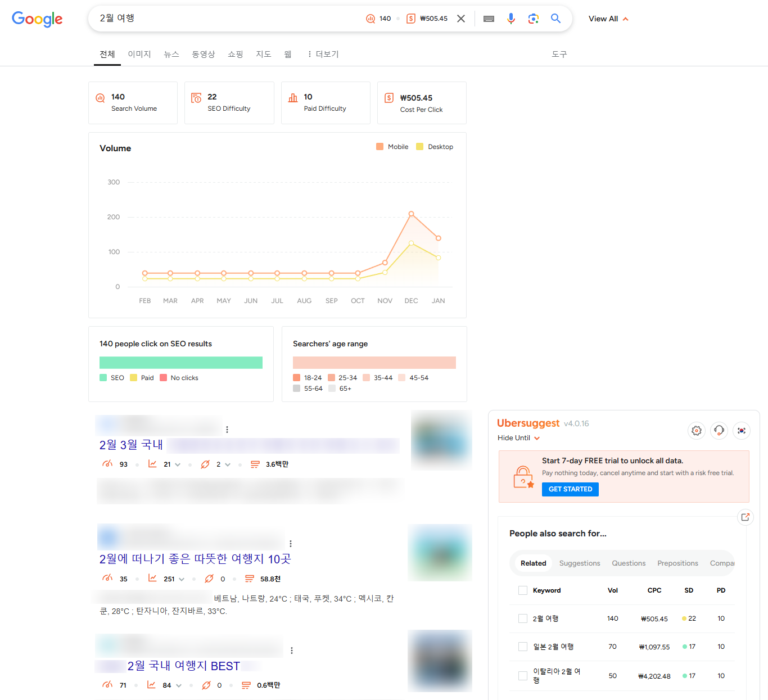Expand more search categories with 더보기
The height and width of the screenshot is (700, 768).
click(323, 54)
